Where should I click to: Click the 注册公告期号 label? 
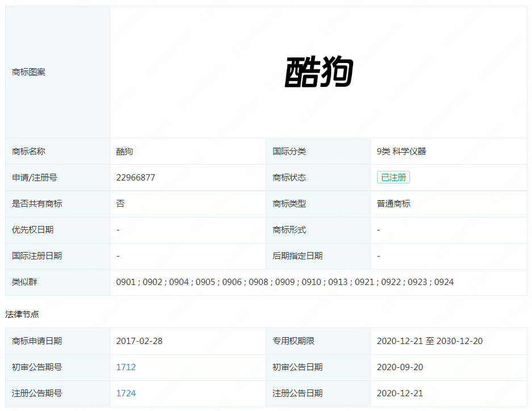click(x=37, y=393)
